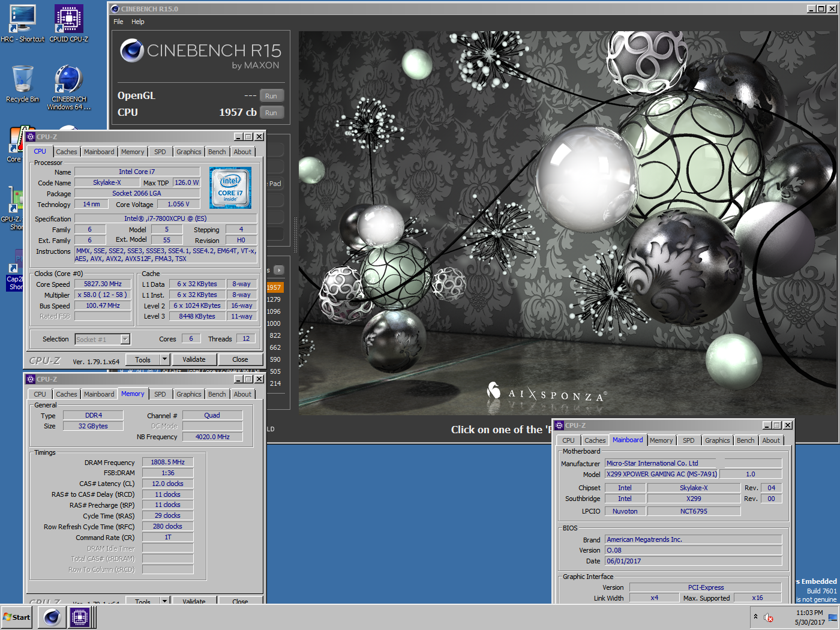Click the rendered Cinebench scene image
This screenshot has height=630, width=840.
(568, 223)
